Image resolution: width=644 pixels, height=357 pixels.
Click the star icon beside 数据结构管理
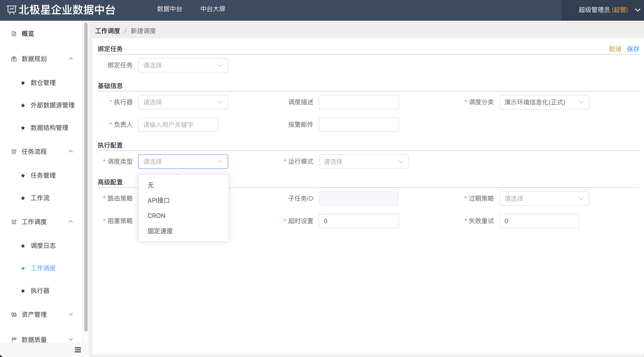pos(23,128)
